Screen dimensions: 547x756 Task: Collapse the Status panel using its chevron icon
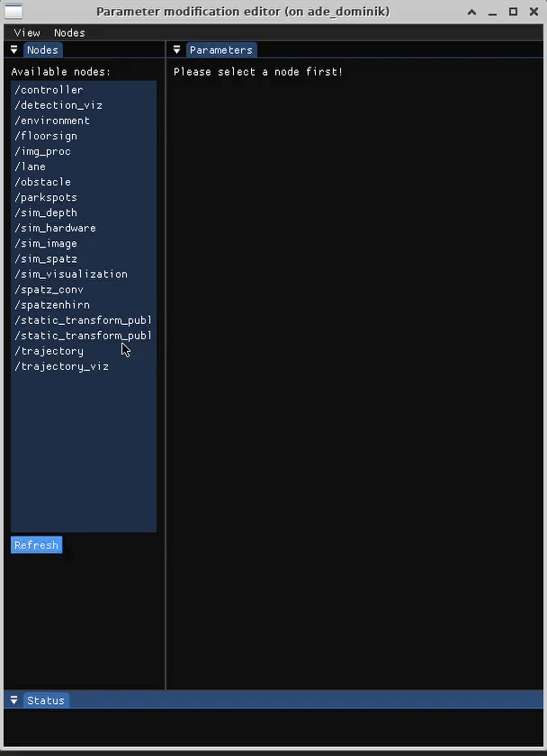[13, 699]
